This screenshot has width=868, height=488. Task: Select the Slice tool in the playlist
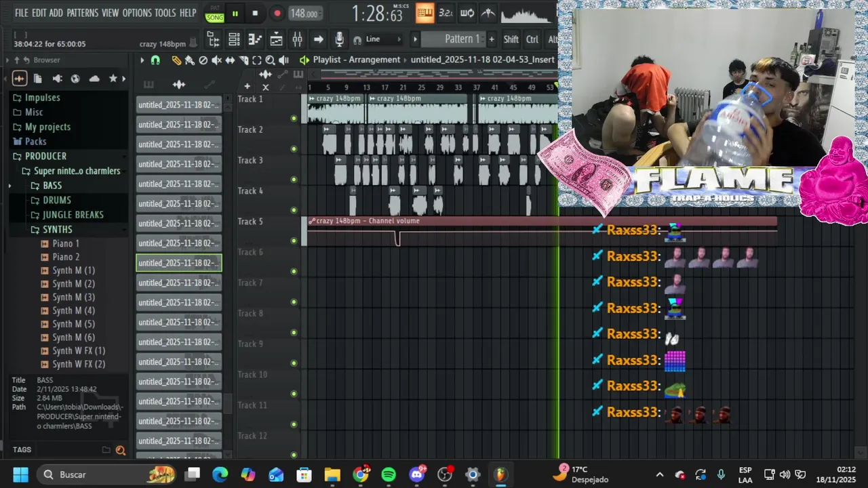click(x=243, y=60)
